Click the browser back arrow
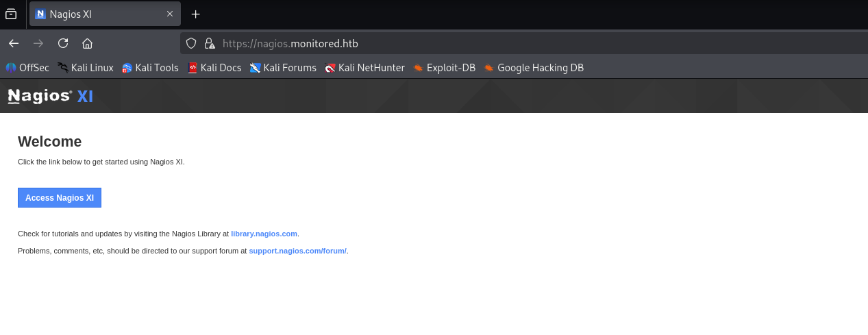The image size is (868, 335). point(14,43)
